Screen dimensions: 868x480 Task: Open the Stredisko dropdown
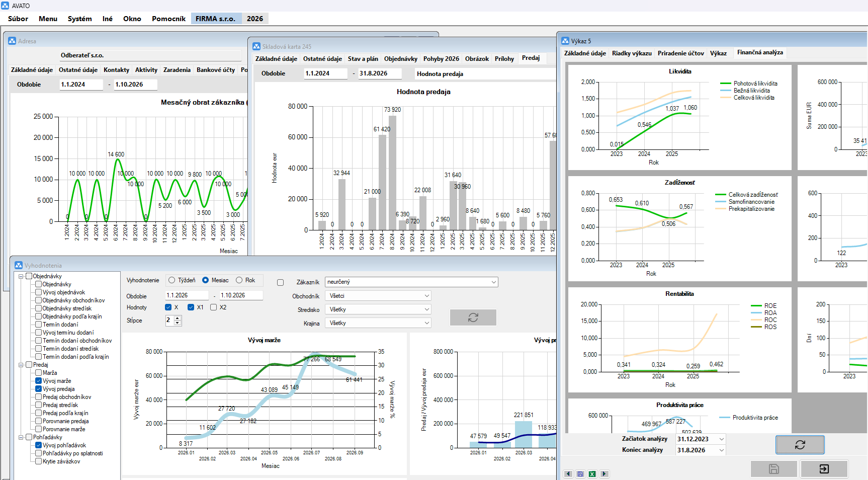427,309
